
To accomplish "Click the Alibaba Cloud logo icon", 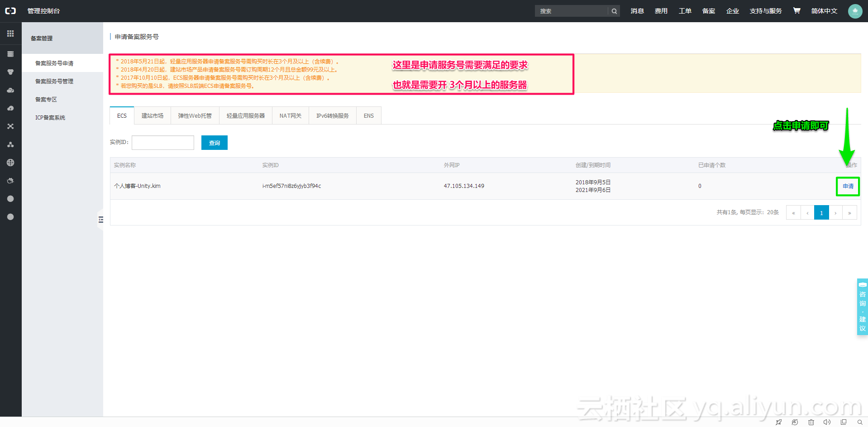I will coord(10,10).
